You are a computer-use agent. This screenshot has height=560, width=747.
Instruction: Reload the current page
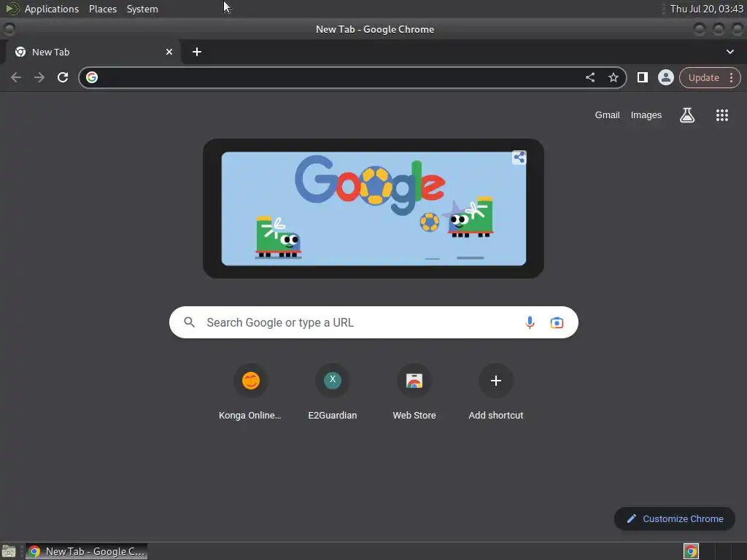pos(63,77)
